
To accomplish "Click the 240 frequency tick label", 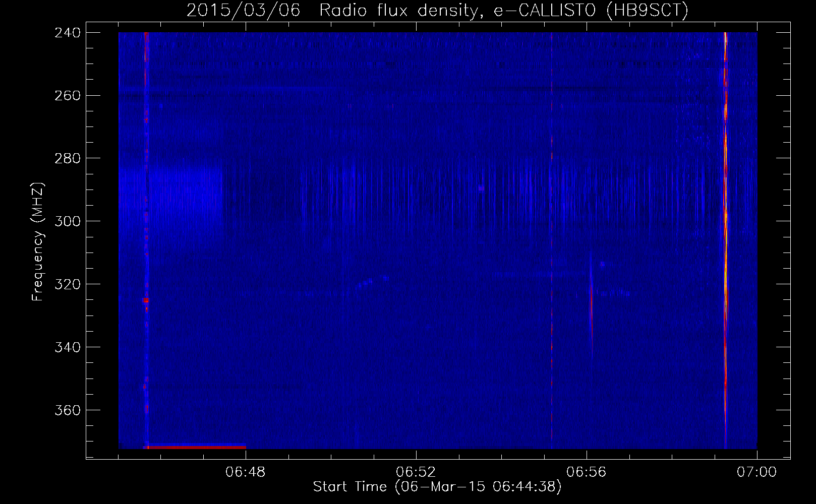I will tap(68, 33).
